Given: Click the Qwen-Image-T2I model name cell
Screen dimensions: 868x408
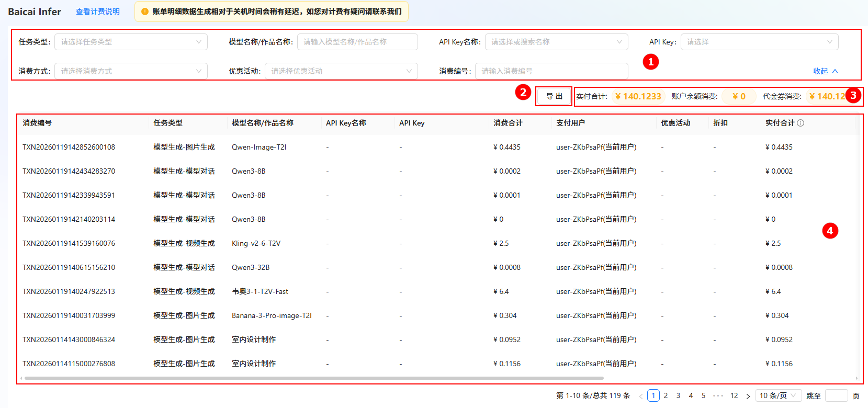Looking at the screenshot, I should [x=259, y=147].
